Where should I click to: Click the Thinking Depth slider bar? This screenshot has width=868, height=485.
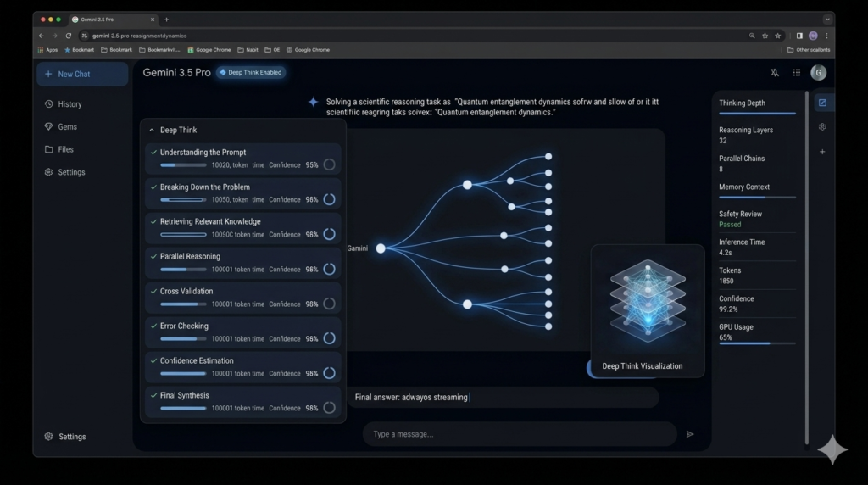point(757,114)
